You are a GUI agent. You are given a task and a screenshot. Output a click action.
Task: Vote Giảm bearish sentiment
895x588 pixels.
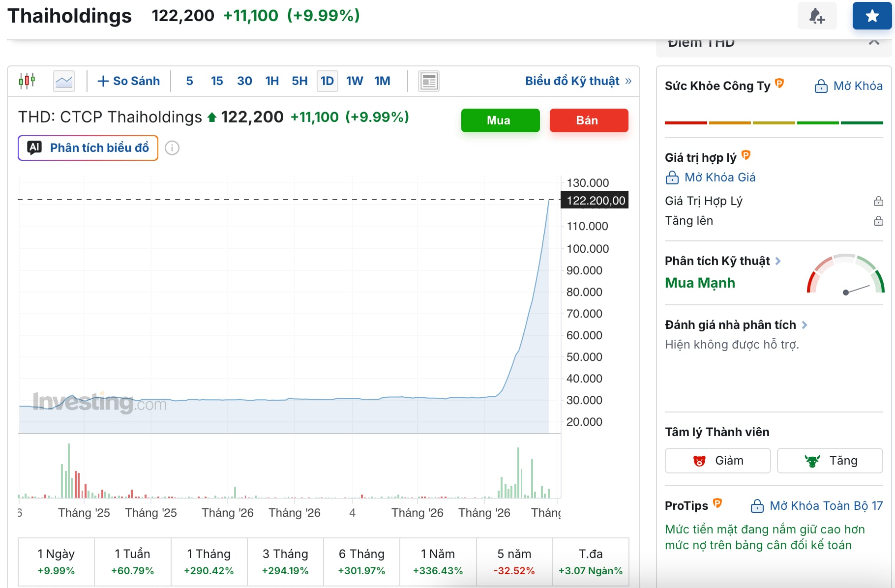[717, 461]
